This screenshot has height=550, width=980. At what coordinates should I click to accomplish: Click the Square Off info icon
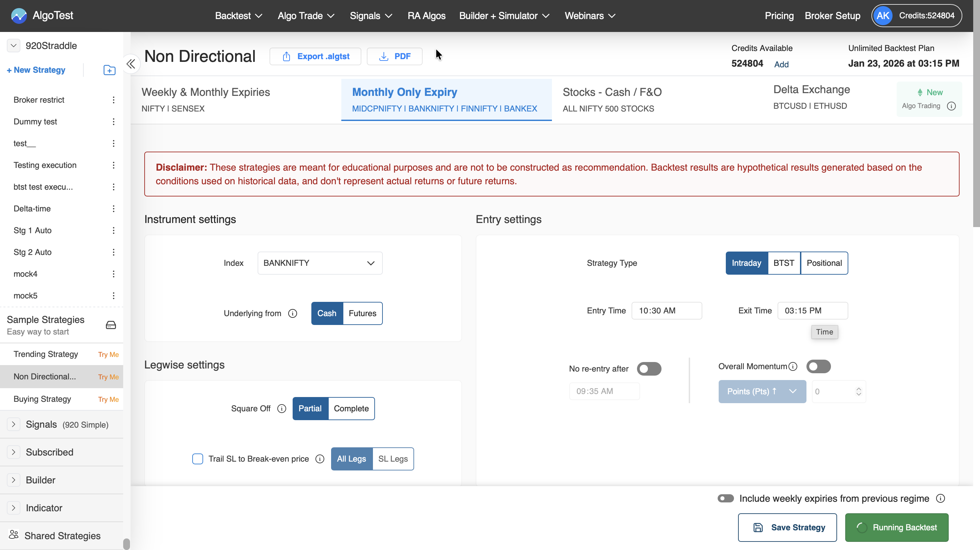coord(281,408)
